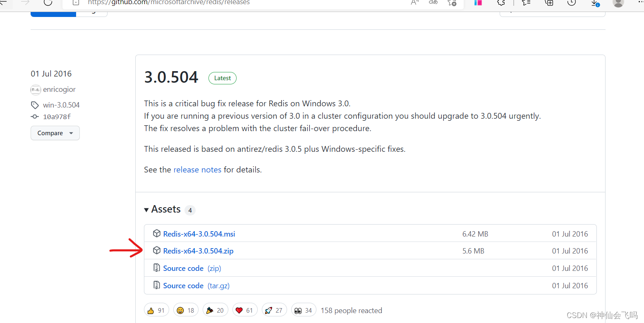This screenshot has width=644, height=323.
Task: Click the Assets count badge 4
Action: coord(190,210)
